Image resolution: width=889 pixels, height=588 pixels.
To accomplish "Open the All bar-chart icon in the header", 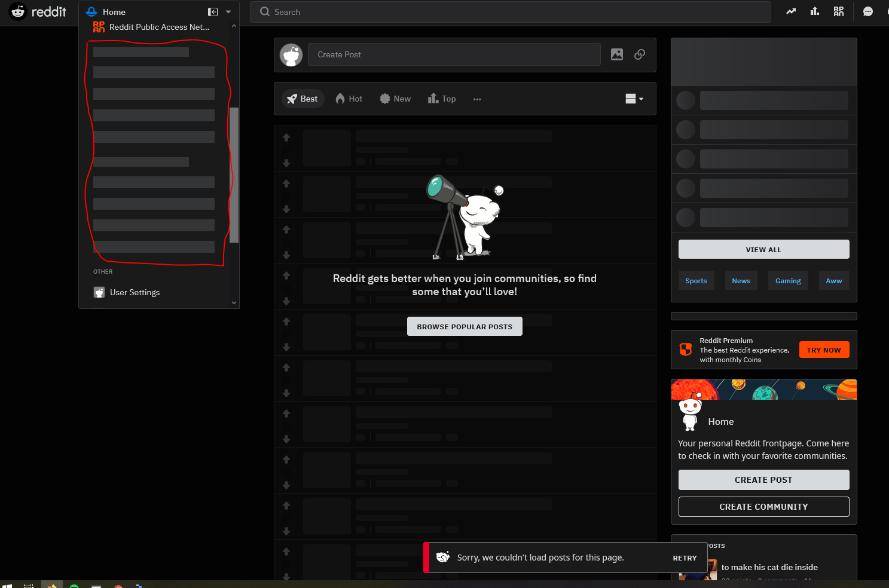I will pos(815,11).
